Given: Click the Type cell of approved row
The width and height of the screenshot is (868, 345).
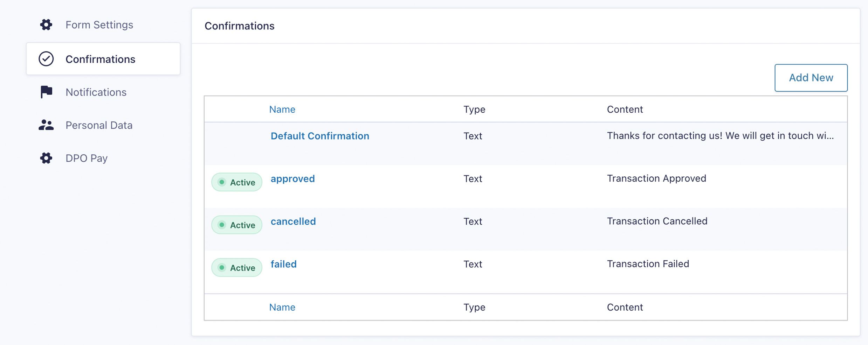Looking at the screenshot, I should point(473,178).
